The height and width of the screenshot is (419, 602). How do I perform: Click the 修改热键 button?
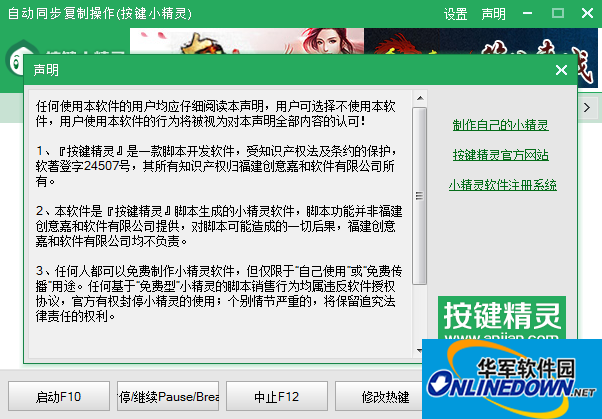click(x=379, y=396)
